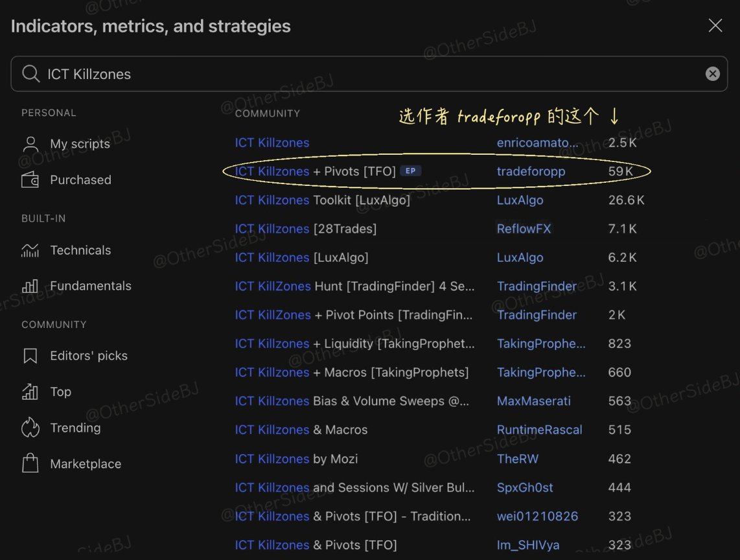Click the Trending flame icon
This screenshot has width=740, height=560.
coord(30,427)
